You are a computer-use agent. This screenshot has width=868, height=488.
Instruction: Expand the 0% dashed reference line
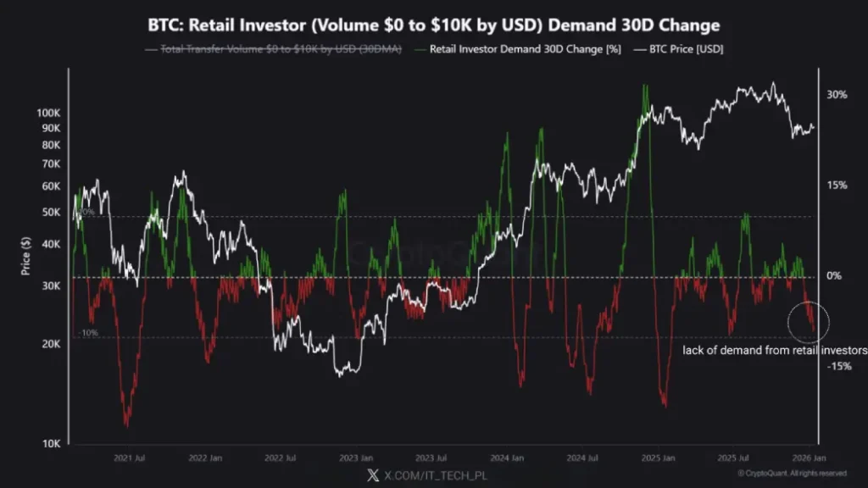pos(424,275)
